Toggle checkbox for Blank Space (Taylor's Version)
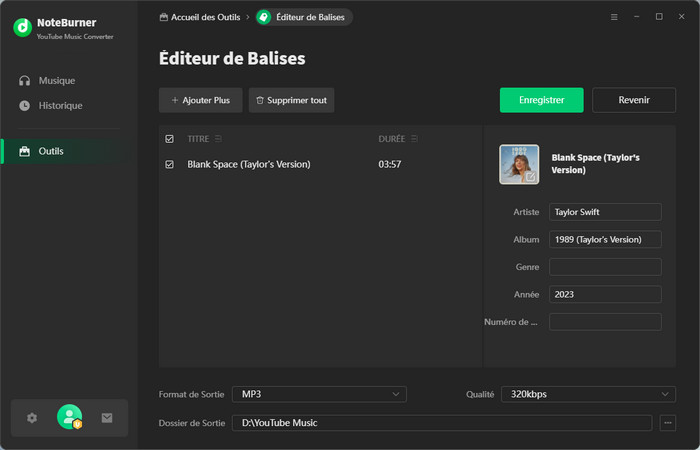 pyautogui.click(x=169, y=164)
